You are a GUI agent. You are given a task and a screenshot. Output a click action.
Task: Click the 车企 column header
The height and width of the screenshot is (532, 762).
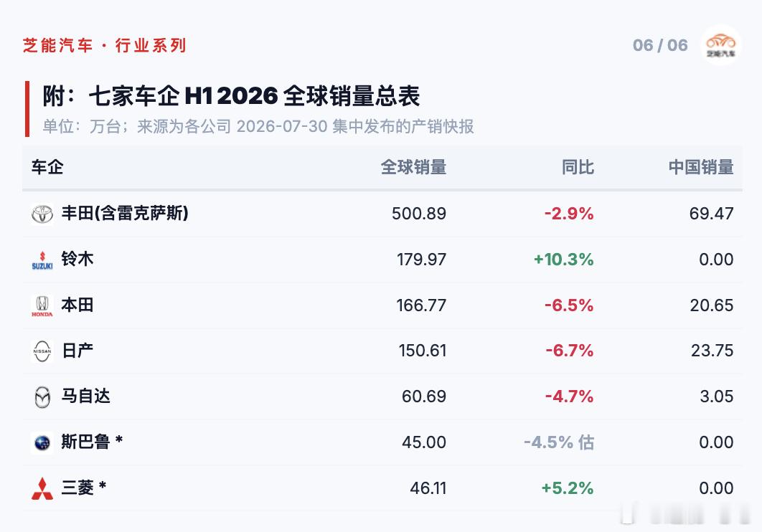coord(47,167)
